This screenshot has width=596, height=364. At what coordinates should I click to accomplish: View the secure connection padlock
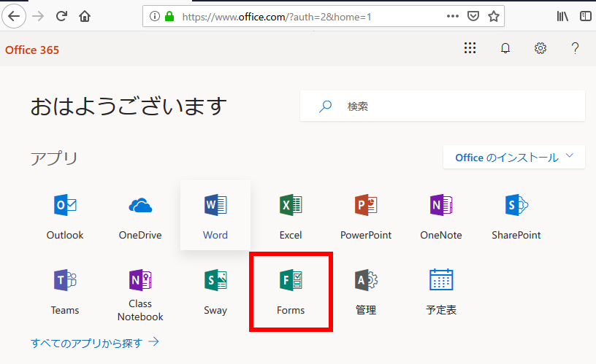pyautogui.click(x=169, y=16)
